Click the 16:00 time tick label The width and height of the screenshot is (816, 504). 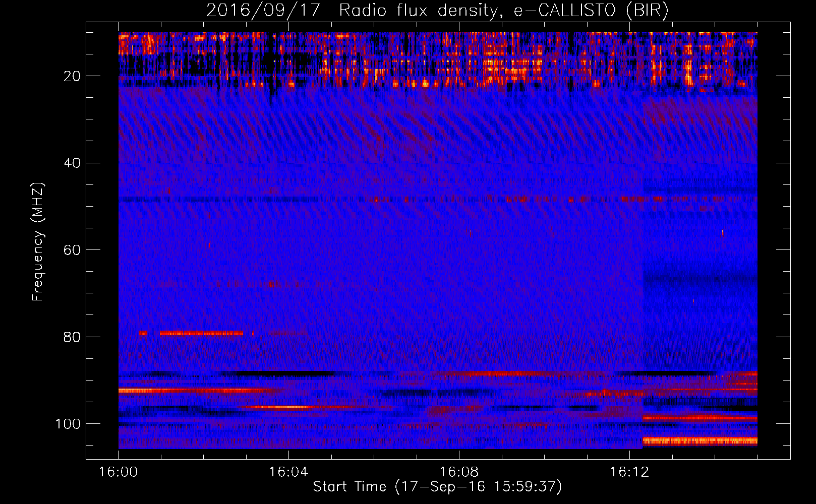119,472
